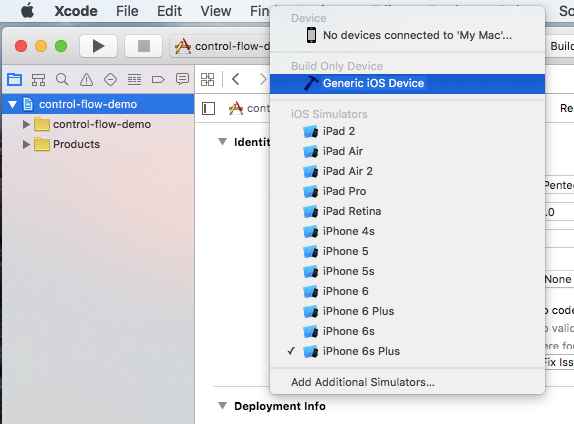Run the project with the Play button
This screenshot has width=574, height=424.
click(98, 46)
